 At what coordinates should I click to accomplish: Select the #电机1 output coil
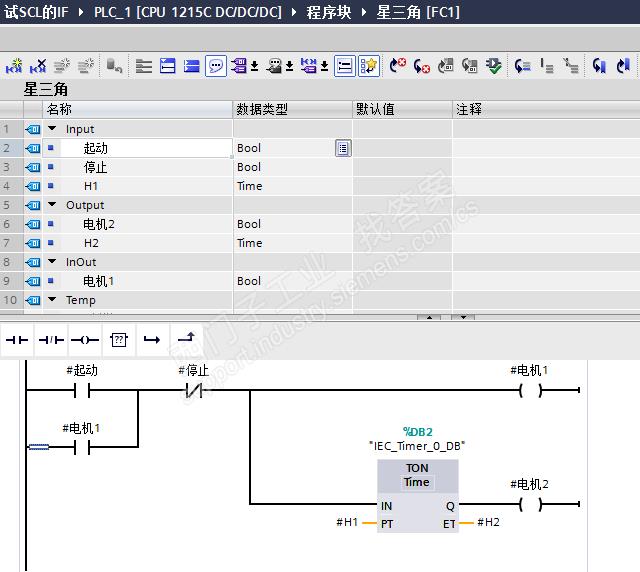coord(530,390)
